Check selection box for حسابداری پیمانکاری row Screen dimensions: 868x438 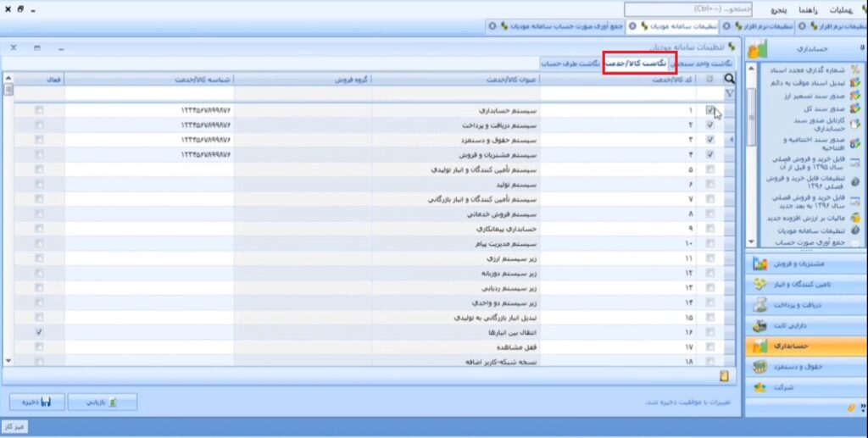point(710,229)
